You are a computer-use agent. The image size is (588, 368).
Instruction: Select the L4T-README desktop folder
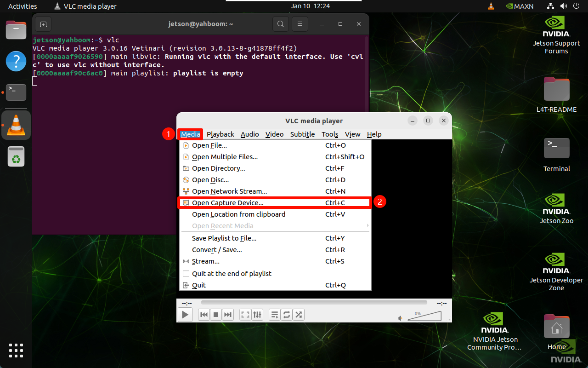point(556,94)
